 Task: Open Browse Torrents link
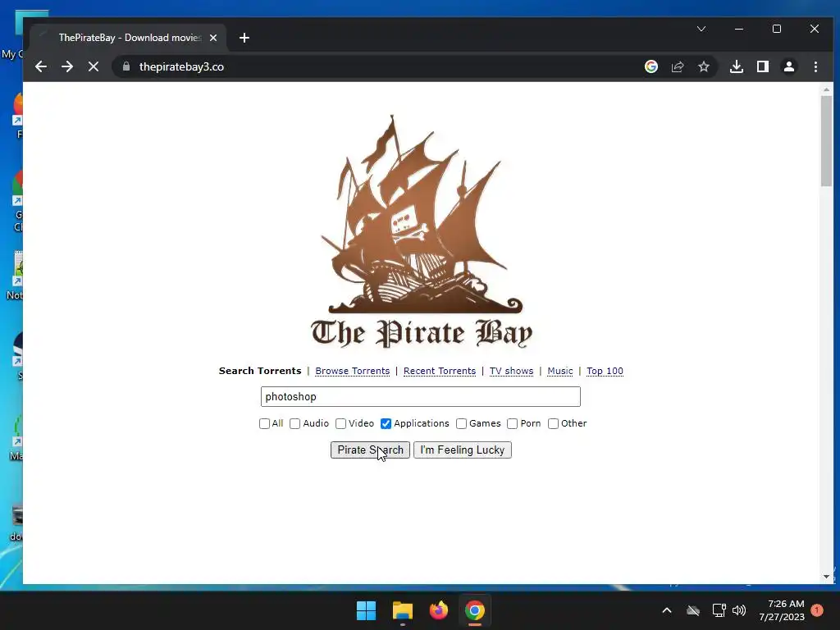(353, 371)
